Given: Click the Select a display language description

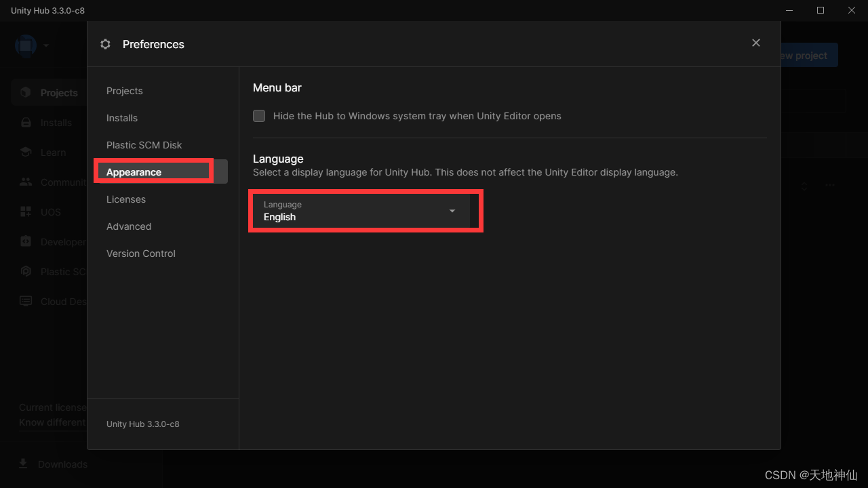Looking at the screenshot, I should (465, 172).
